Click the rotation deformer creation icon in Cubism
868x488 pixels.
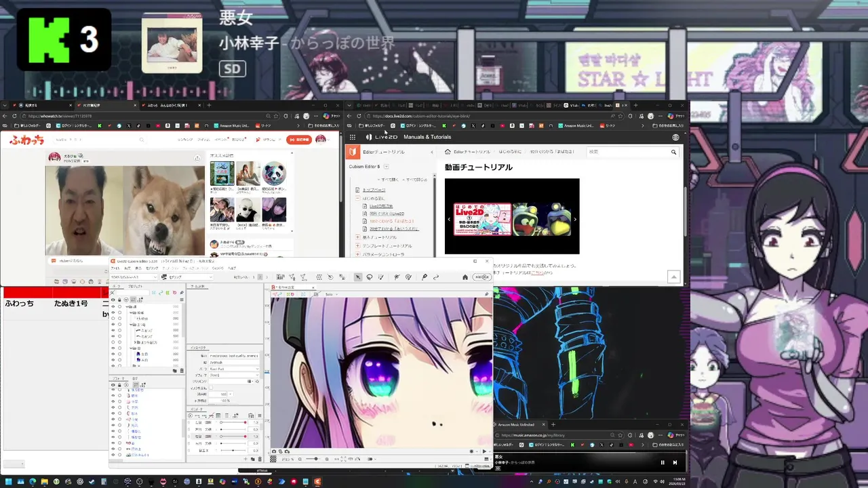click(330, 277)
